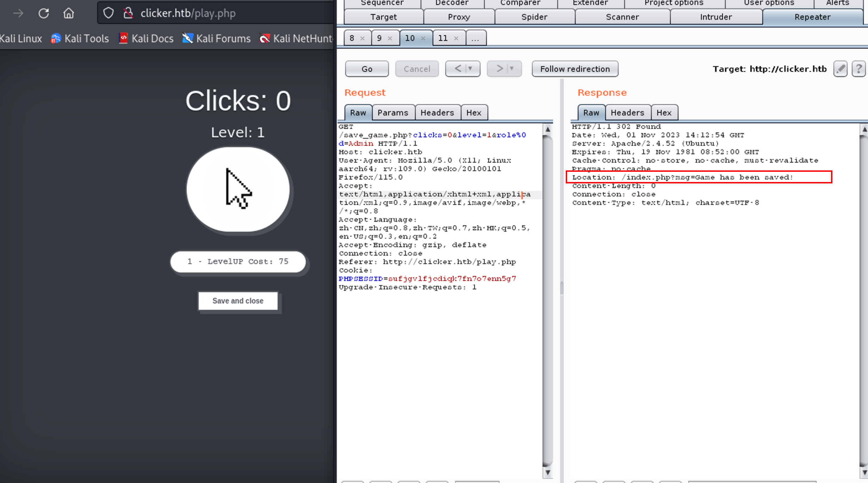Click the LevelUP Cost 75 button
Image resolution: width=868 pixels, height=483 pixels.
point(238,262)
